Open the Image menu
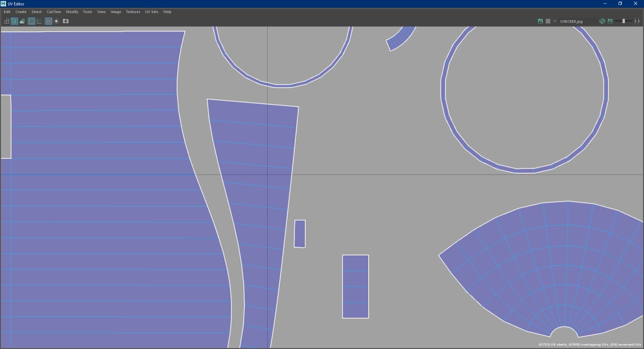 tap(116, 12)
